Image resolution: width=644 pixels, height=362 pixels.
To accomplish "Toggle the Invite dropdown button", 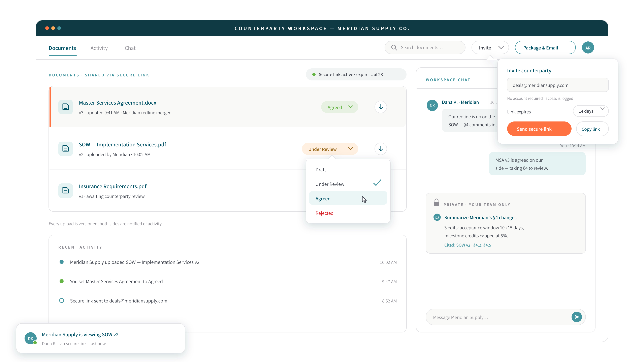I will [x=490, y=47].
